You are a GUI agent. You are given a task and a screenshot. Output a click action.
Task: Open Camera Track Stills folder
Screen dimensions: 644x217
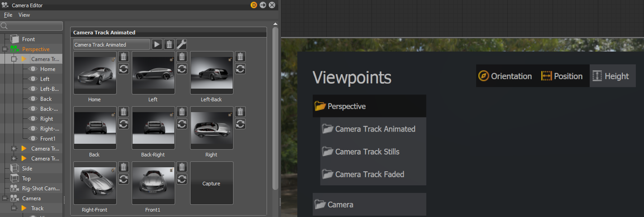[373, 151]
